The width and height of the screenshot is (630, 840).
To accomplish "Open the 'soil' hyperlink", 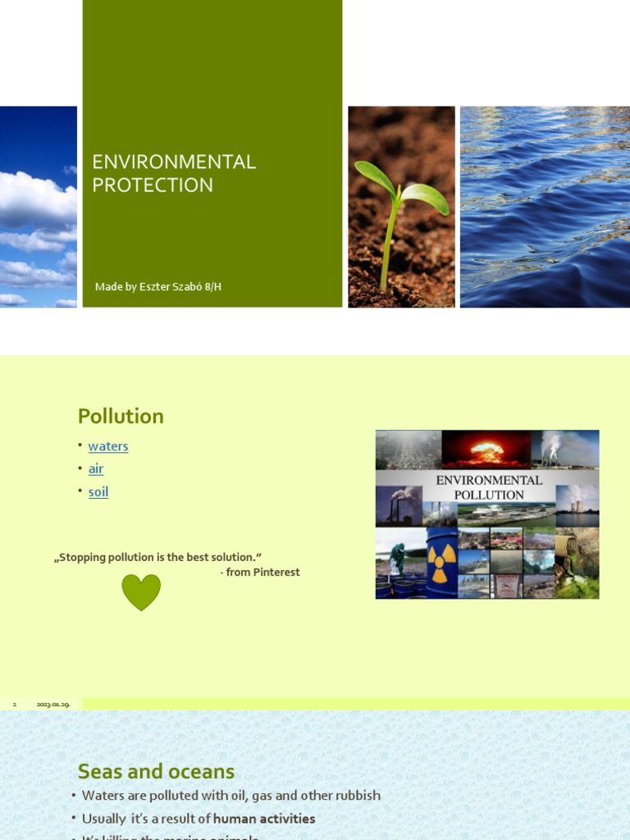I will pyautogui.click(x=98, y=492).
